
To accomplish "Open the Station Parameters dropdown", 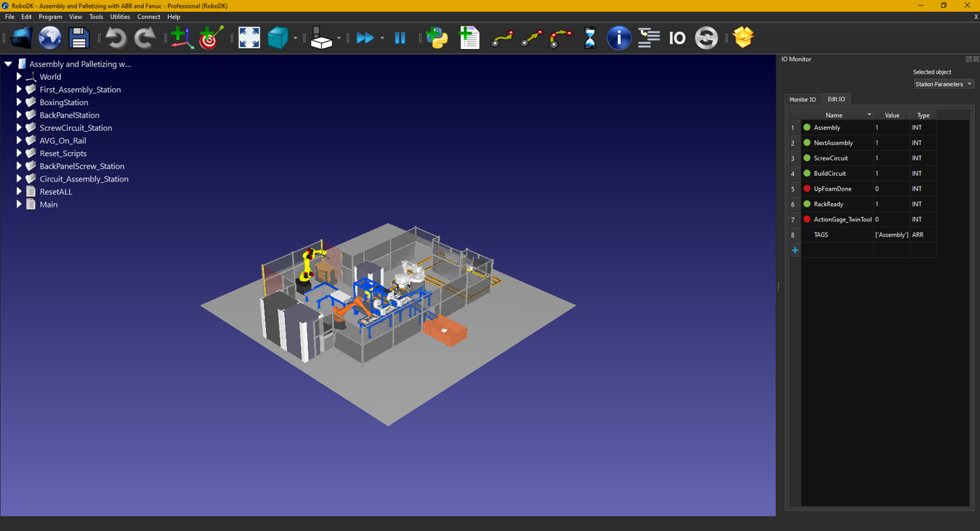I will [x=944, y=84].
